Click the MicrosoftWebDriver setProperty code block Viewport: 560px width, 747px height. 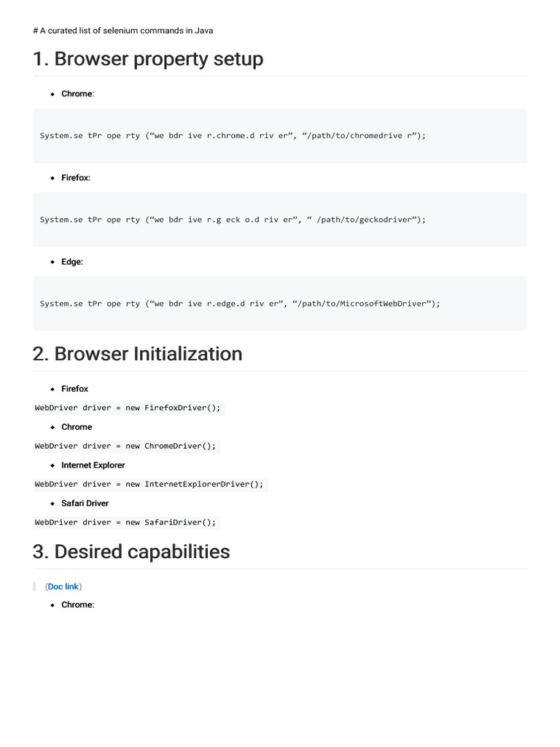coord(240,303)
